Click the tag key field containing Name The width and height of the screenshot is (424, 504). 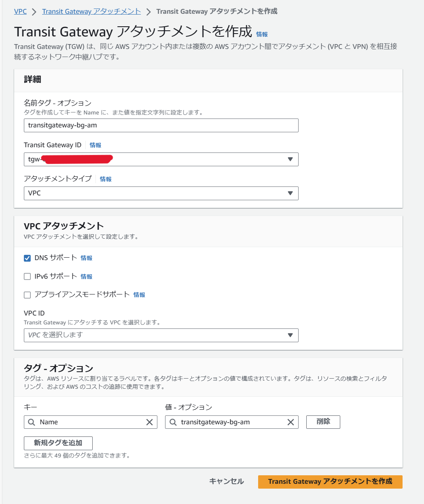(91, 422)
